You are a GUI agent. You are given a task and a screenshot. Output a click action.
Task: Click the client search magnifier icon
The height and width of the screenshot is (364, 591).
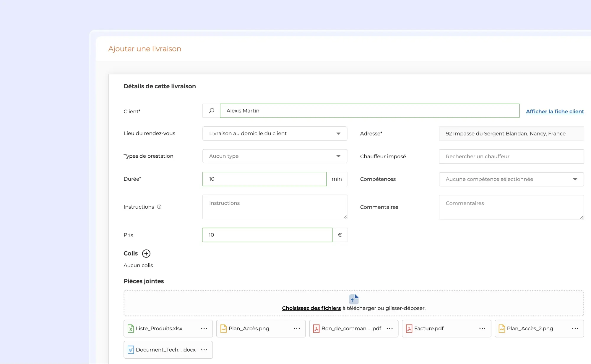[x=211, y=111]
